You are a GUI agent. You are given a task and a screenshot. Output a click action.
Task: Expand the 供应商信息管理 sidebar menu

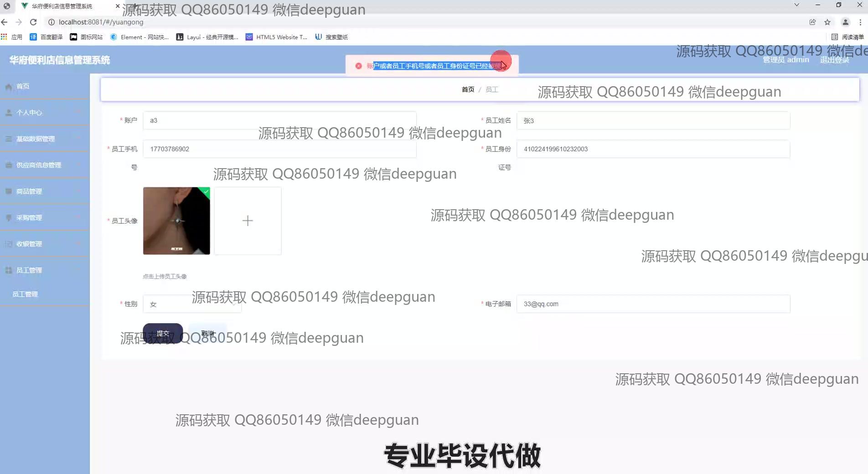[45, 165]
